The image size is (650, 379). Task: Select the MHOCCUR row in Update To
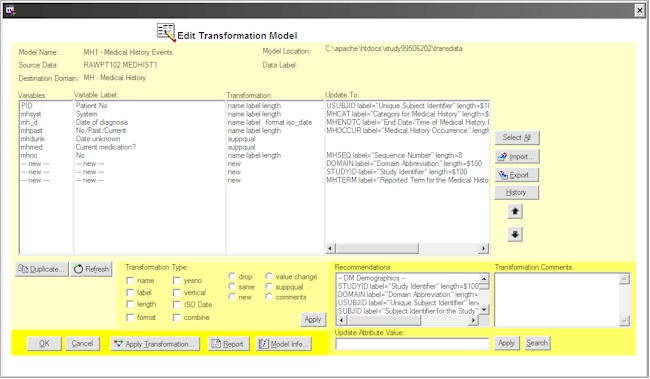(x=407, y=131)
